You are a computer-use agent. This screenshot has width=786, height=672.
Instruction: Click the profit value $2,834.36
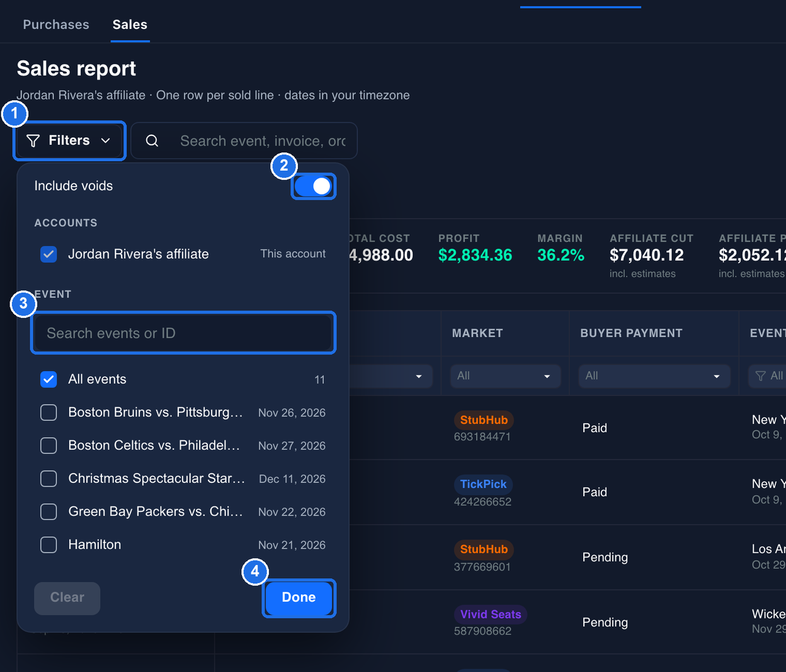pos(475,255)
